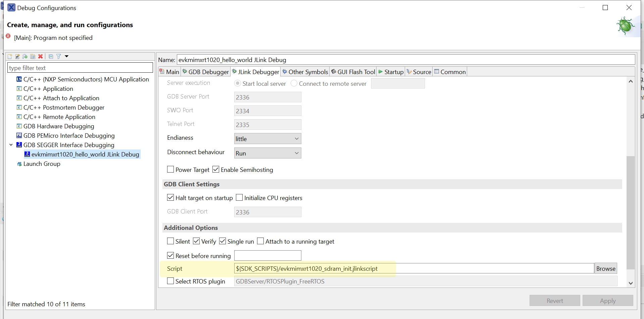The height and width of the screenshot is (319, 644).
Task: Open the Endianness dropdown
Action: click(267, 139)
